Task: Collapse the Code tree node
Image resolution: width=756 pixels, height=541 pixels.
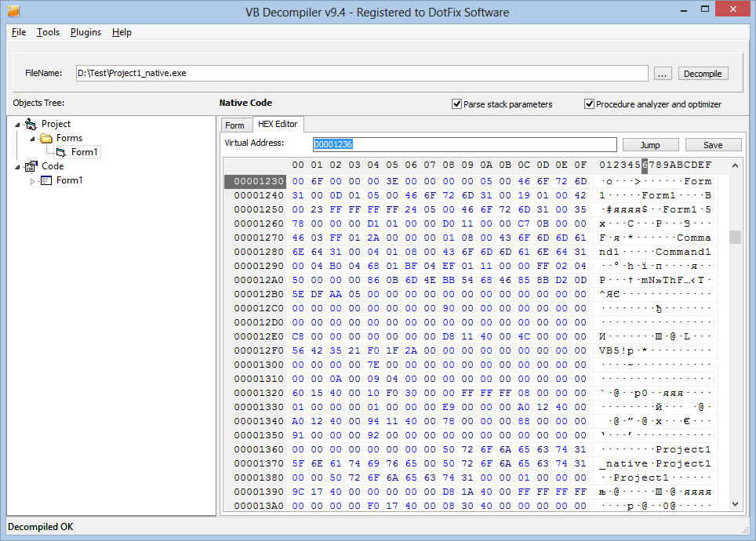Action: tap(17, 167)
